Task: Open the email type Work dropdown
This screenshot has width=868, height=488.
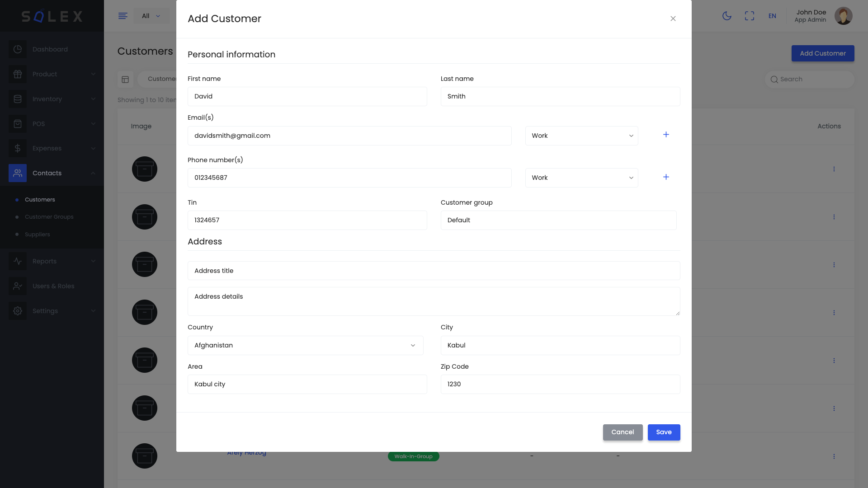Action: pos(582,136)
